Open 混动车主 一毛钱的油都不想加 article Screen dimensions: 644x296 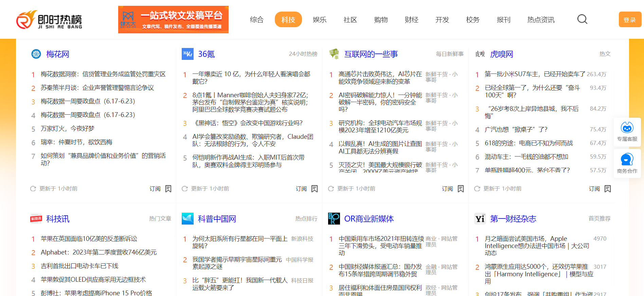tap(526, 157)
